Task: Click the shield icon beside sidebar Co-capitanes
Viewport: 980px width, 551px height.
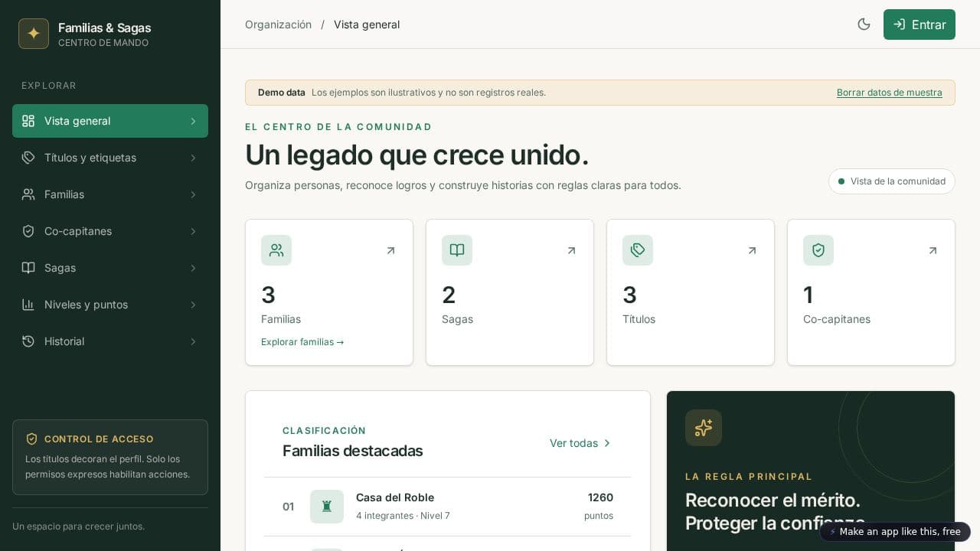Action: [x=28, y=231]
